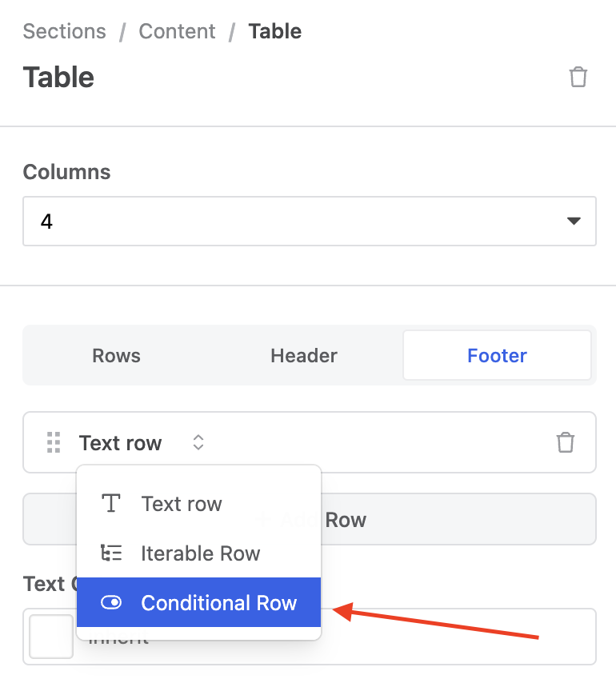Select the Footer tab

coord(497,356)
